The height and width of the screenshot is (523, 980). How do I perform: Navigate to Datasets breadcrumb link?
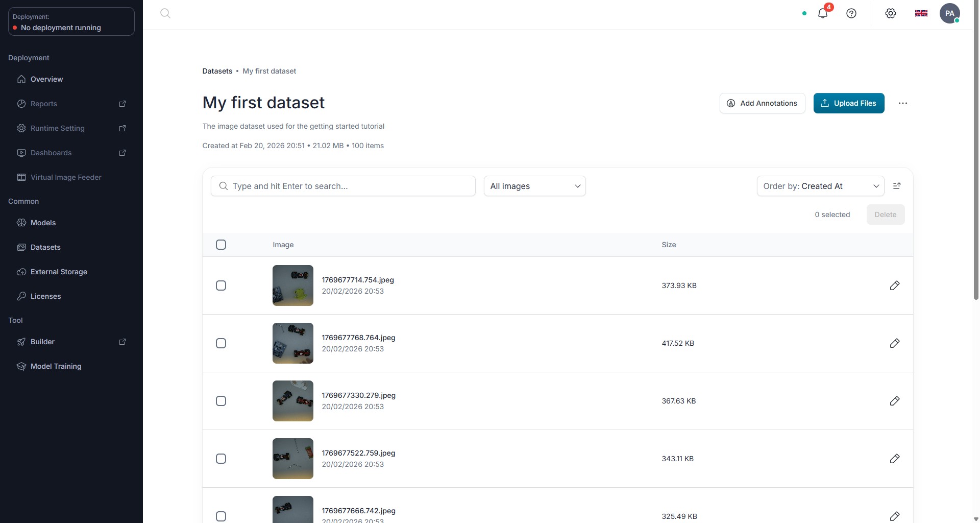tap(217, 71)
